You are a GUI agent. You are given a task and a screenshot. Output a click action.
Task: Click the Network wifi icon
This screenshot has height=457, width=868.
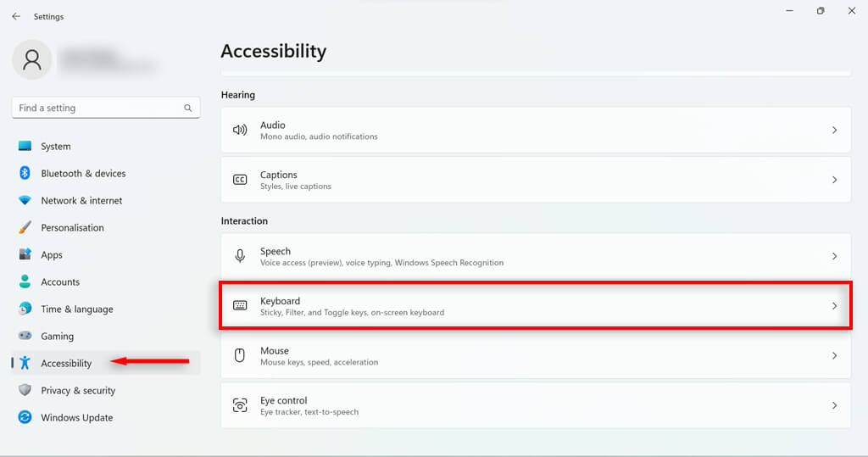pos(25,201)
